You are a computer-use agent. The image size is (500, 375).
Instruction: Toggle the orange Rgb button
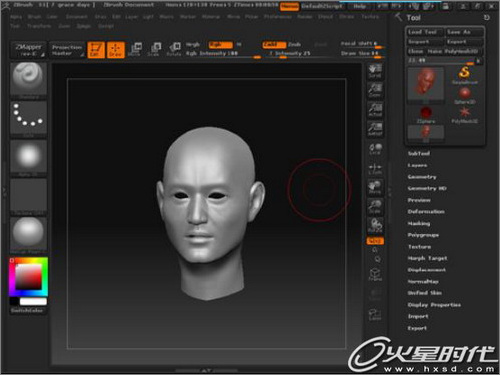point(220,44)
